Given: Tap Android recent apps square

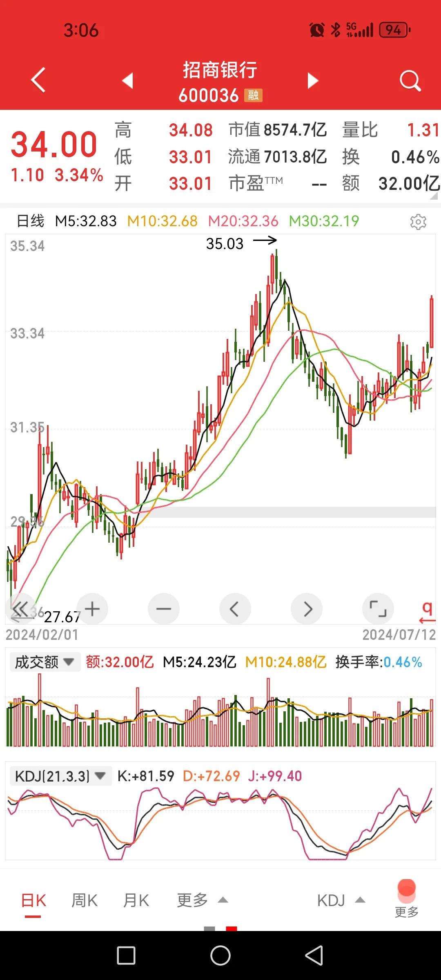Looking at the screenshot, I should click(126, 955).
